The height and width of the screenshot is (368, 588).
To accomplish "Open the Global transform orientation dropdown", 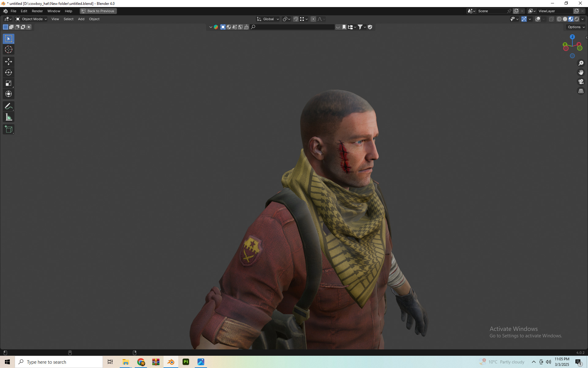I will coord(268,19).
